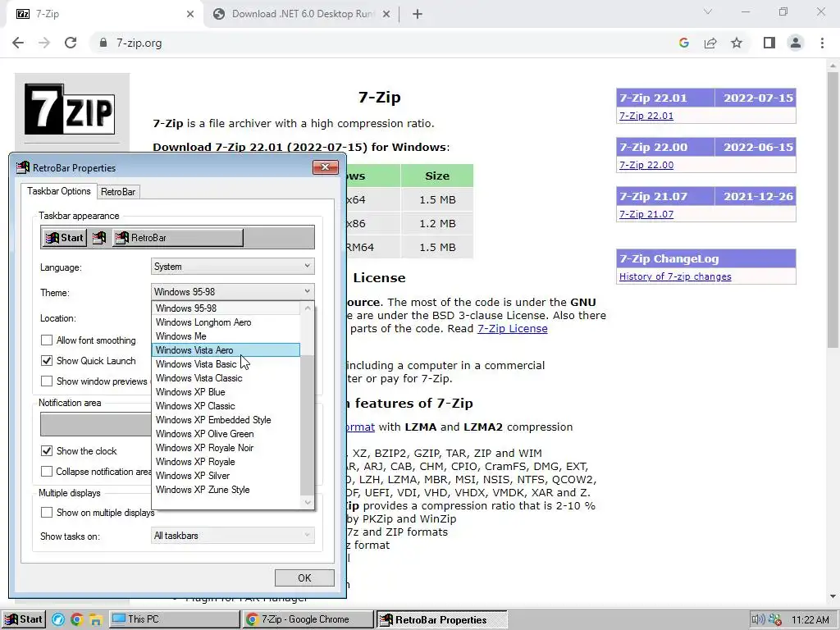Click the Google search icon in address bar

pyautogui.click(x=683, y=43)
